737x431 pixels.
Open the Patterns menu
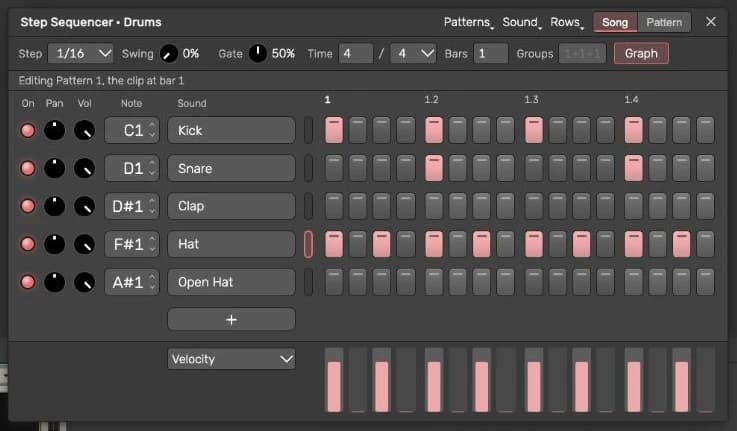pyautogui.click(x=468, y=22)
